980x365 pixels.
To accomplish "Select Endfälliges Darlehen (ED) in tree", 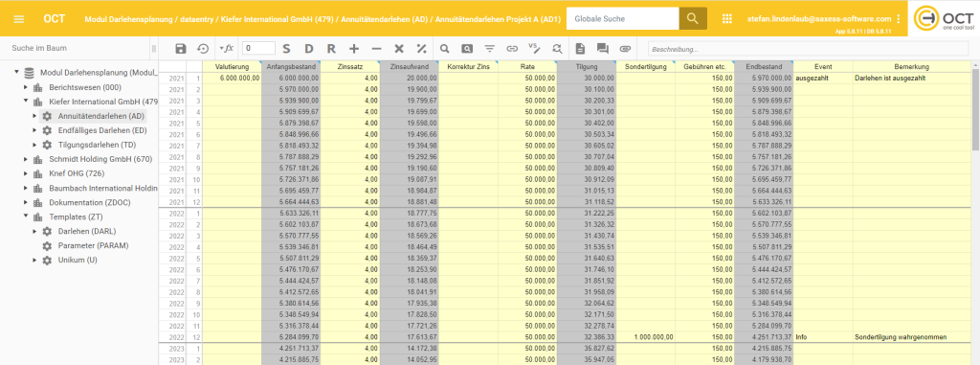I will pos(101,130).
